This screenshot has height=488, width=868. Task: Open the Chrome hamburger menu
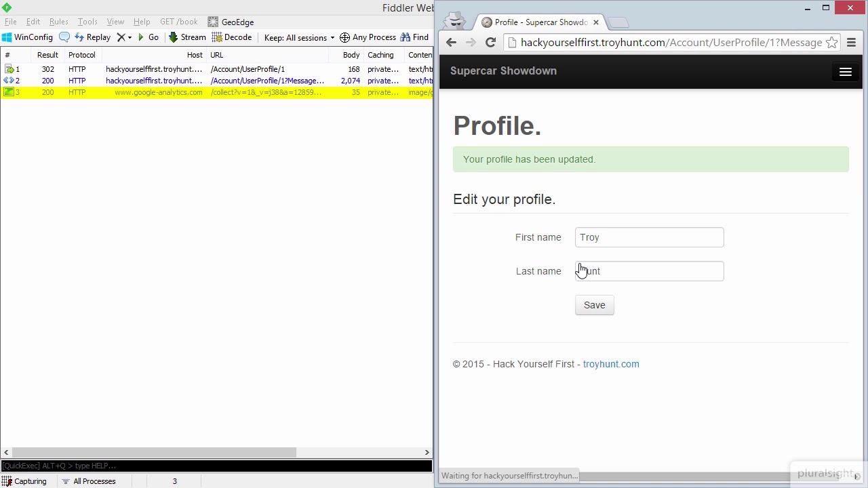coord(851,42)
